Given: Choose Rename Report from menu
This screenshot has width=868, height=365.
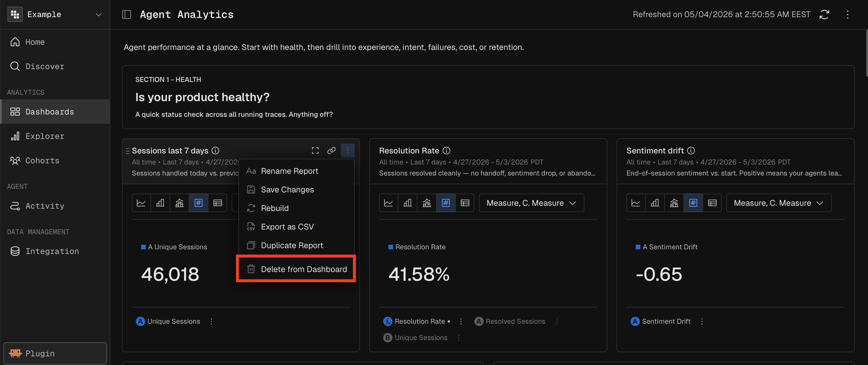Looking at the screenshot, I should pyautogui.click(x=296, y=171).
